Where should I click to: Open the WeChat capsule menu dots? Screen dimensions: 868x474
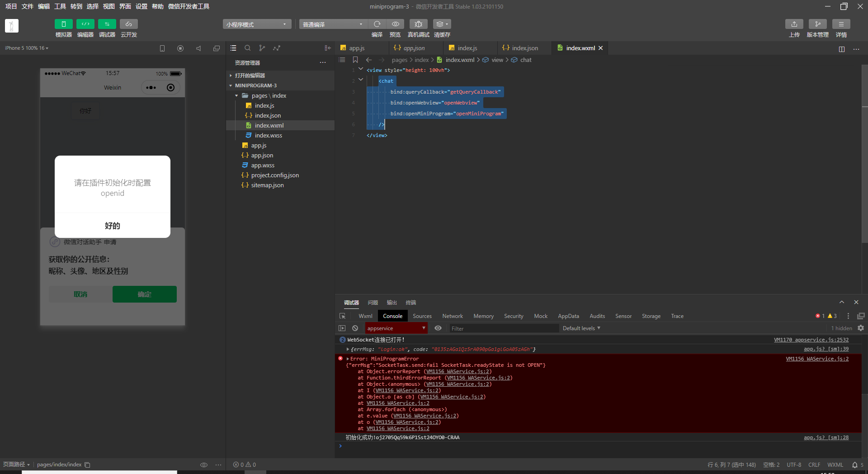coord(151,88)
